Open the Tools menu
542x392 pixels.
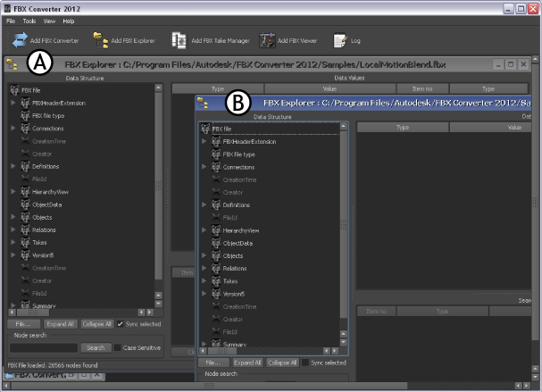click(x=29, y=21)
